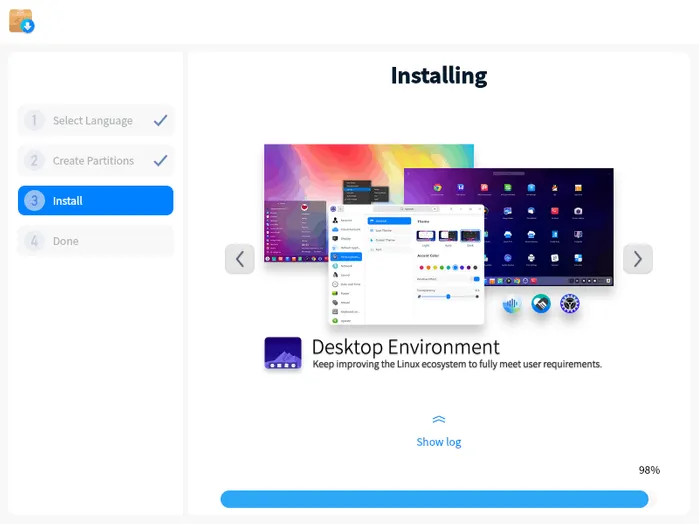Select the Done step
Viewport: 699px width, 524px height.
coord(95,241)
